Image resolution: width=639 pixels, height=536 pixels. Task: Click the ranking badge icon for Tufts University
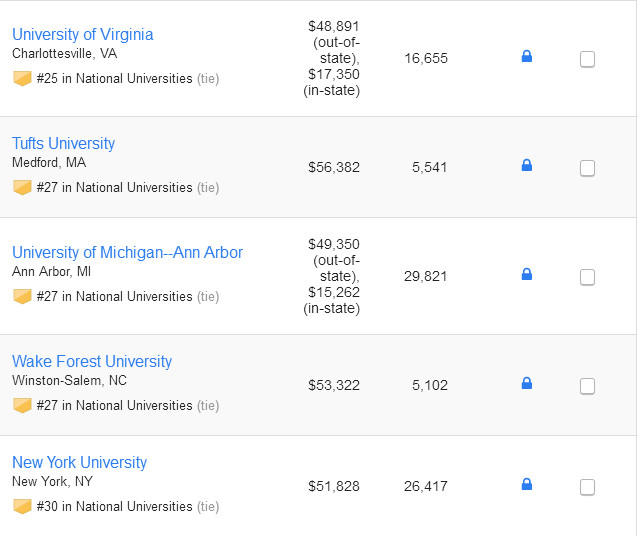pyautogui.click(x=22, y=187)
